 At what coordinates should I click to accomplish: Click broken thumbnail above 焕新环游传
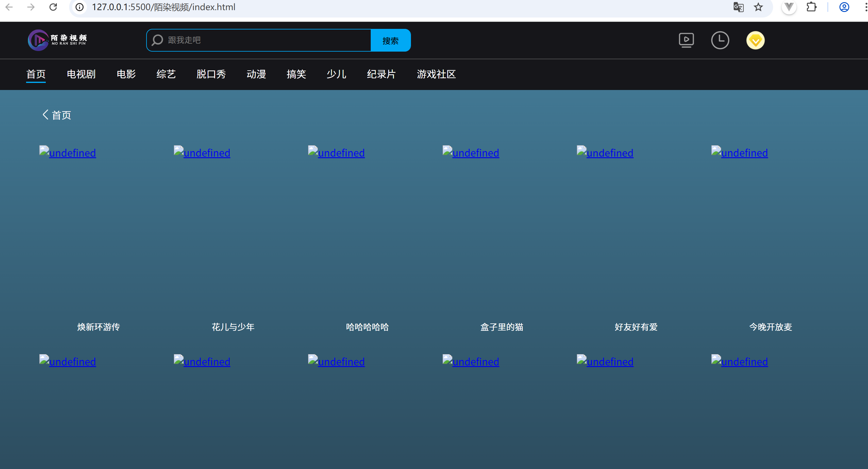68,153
